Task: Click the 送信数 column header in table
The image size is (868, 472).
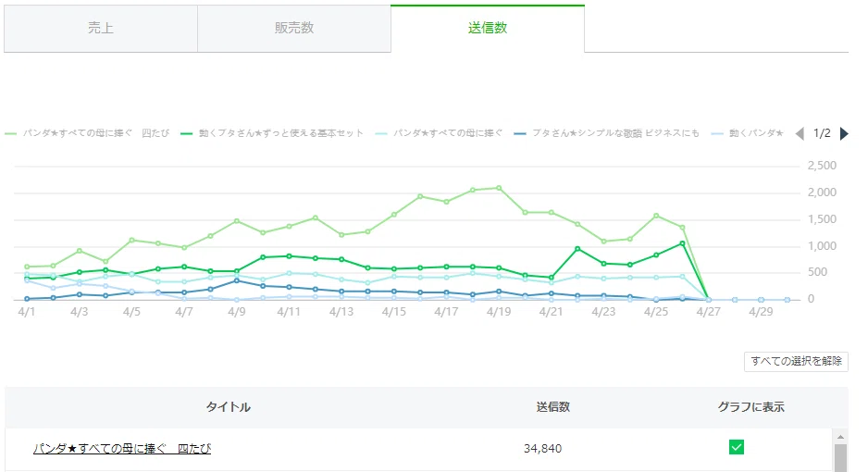Action: 553,407
